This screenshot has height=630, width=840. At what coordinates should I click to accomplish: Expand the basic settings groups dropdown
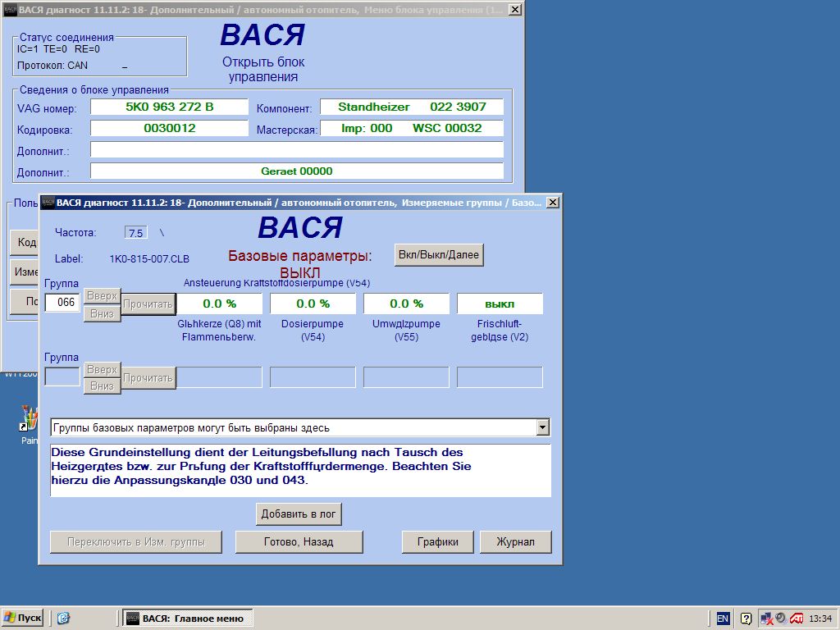coord(542,427)
